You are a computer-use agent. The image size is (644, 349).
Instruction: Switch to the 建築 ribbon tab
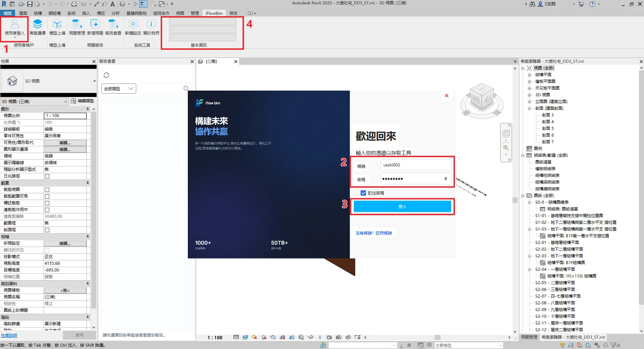pos(23,13)
